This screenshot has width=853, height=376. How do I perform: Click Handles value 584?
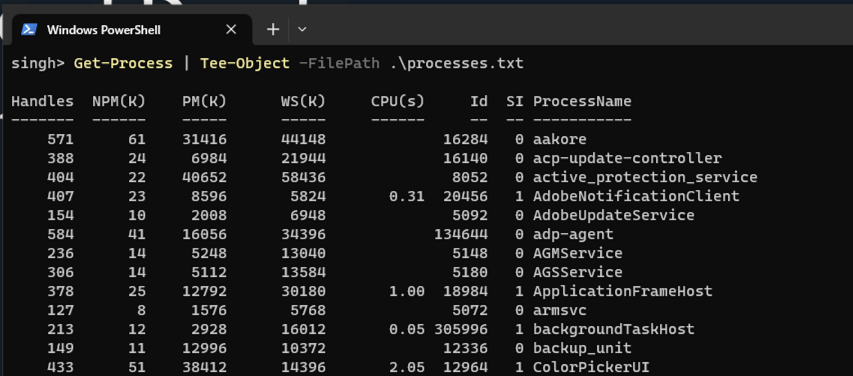(60, 234)
